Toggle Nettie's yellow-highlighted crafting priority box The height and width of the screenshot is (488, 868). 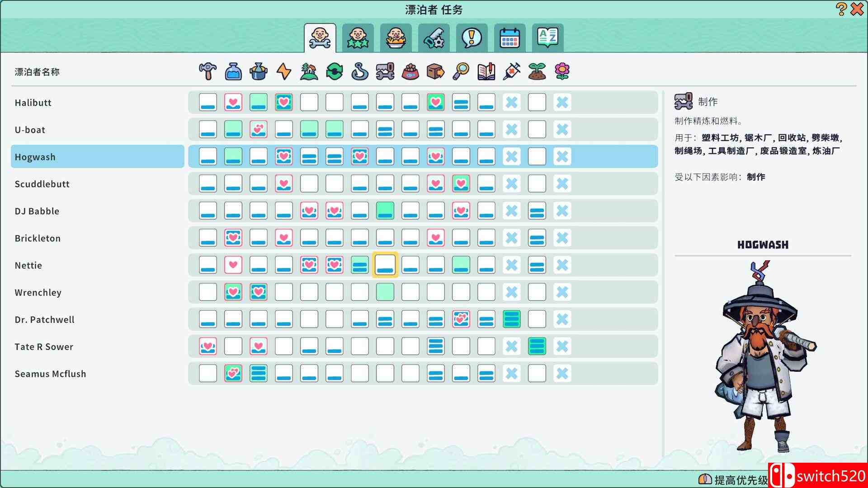click(x=385, y=265)
